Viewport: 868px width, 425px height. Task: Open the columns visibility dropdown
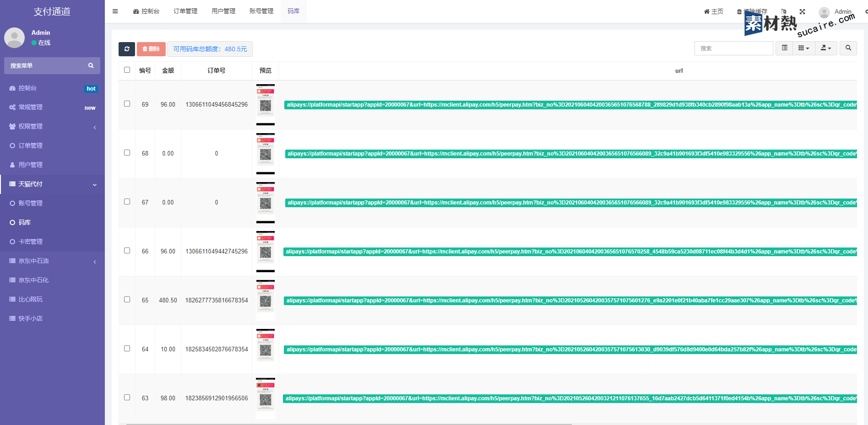pyautogui.click(x=804, y=48)
